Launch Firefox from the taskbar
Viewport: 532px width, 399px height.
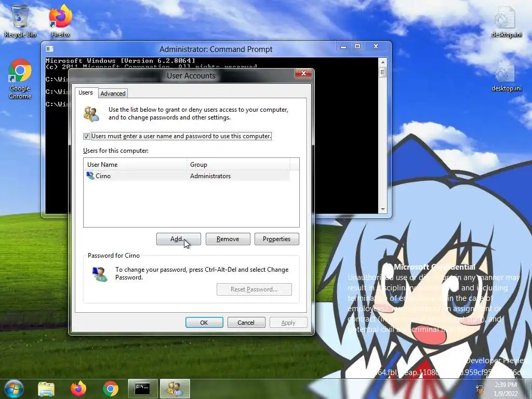(78, 389)
